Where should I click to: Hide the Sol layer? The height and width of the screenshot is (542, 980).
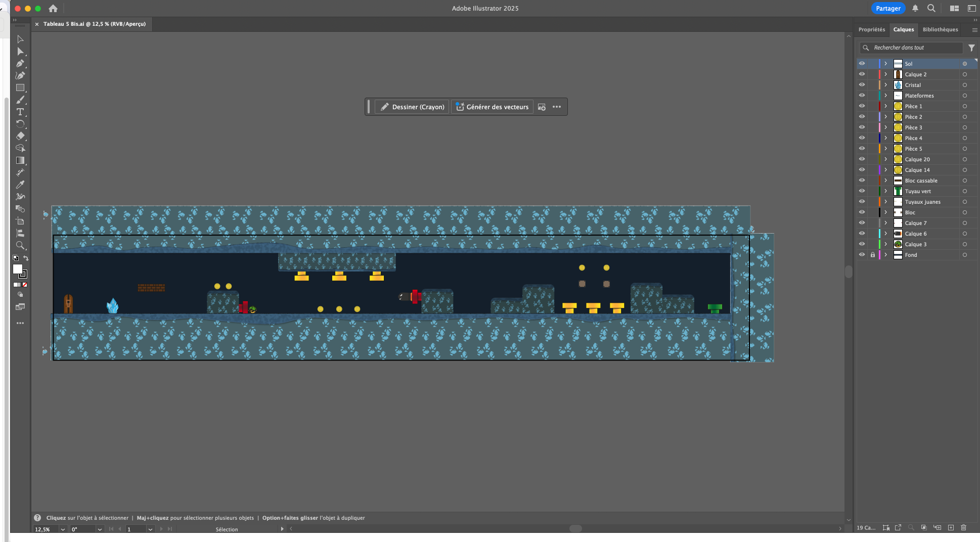(862, 64)
